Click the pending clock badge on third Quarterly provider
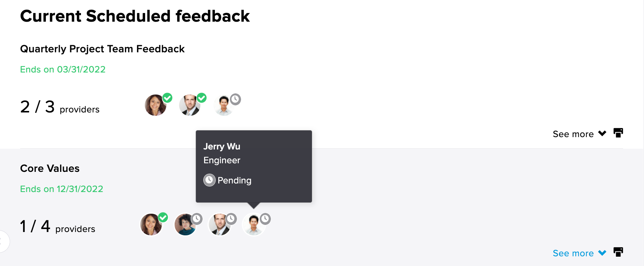The width and height of the screenshot is (644, 266). (235, 99)
